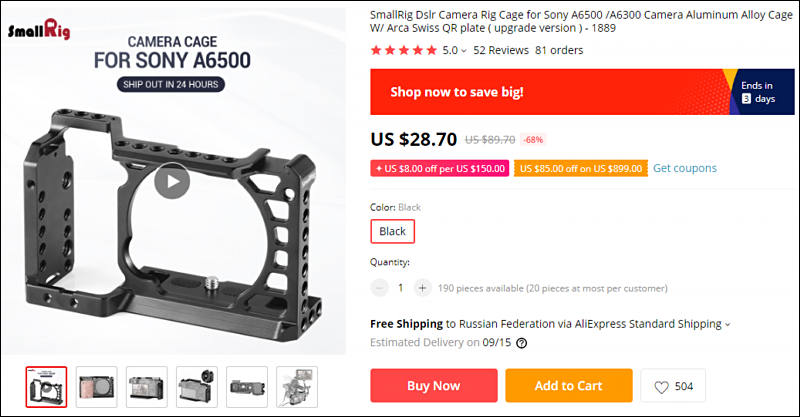Click the Add to Cart button

click(569, 385)
